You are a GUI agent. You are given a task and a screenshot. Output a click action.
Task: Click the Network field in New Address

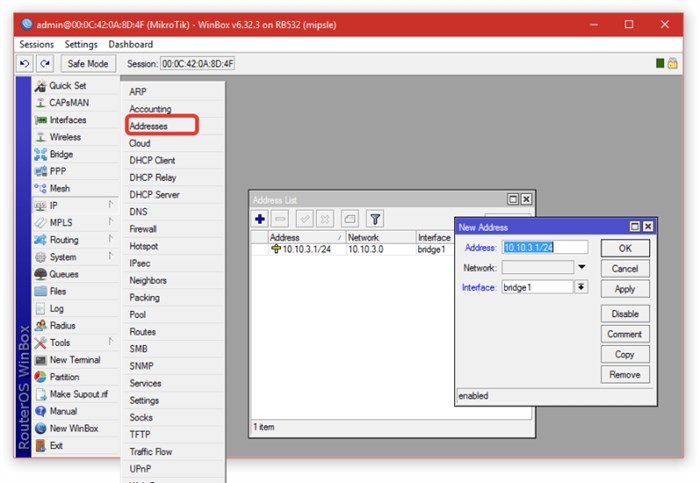coord(538,268)
